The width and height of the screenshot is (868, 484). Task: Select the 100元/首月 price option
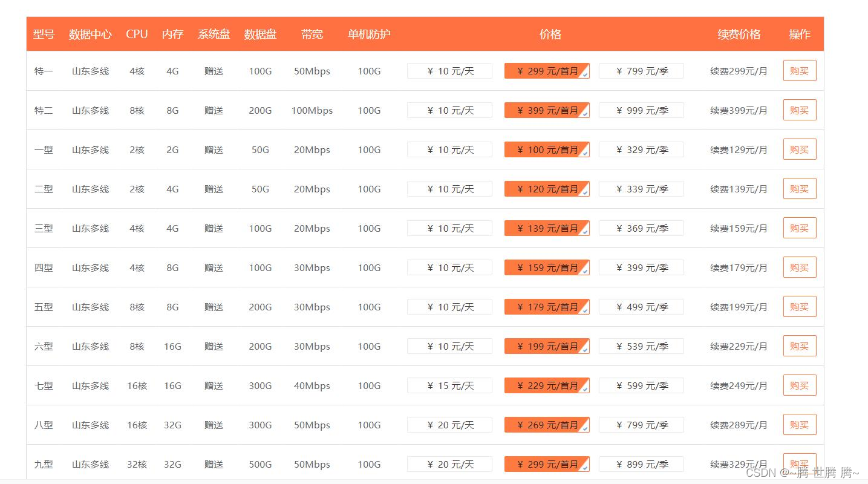click(x=547, y=149)
